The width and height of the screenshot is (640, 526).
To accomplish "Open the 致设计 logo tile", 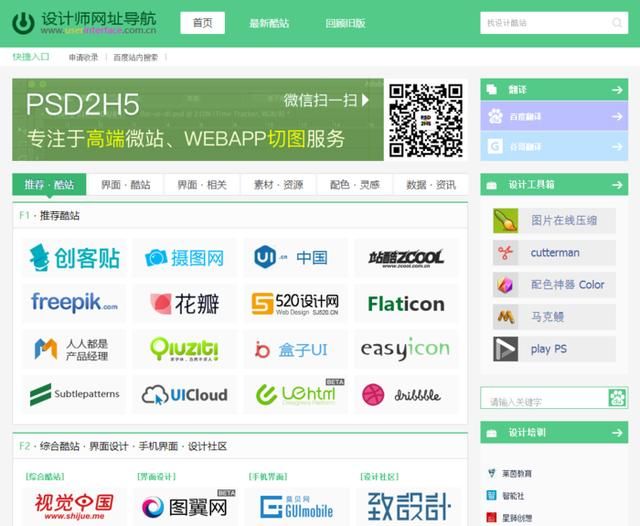I will (408, 507).
